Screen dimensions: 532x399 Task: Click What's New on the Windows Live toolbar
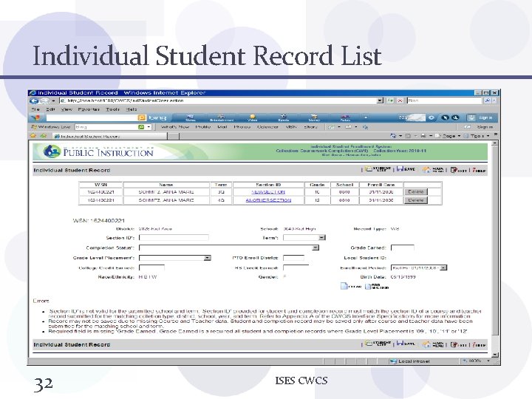(174, 127)
